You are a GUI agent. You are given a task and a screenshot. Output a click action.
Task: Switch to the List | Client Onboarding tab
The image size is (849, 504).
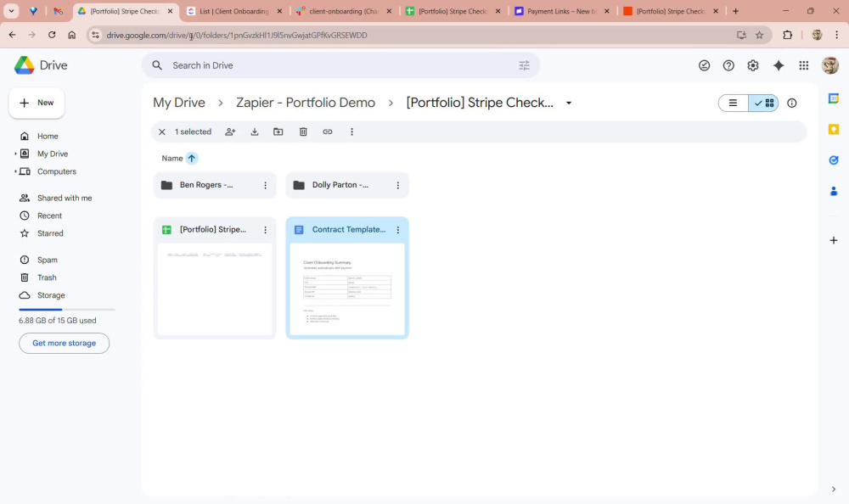coord(234,11)
